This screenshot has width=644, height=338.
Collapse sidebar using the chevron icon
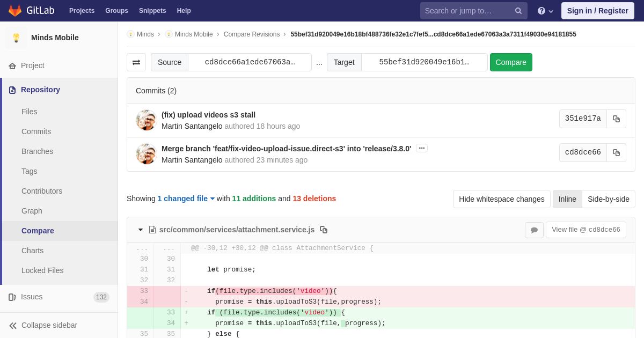[13, 325]
